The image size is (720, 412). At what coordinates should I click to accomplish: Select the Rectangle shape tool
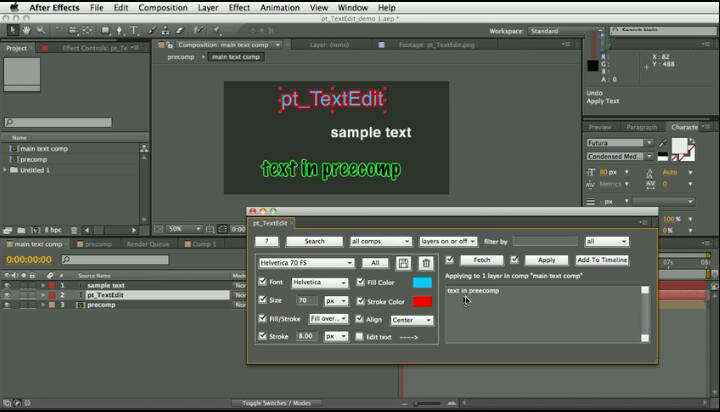click(x=105, y=30)
